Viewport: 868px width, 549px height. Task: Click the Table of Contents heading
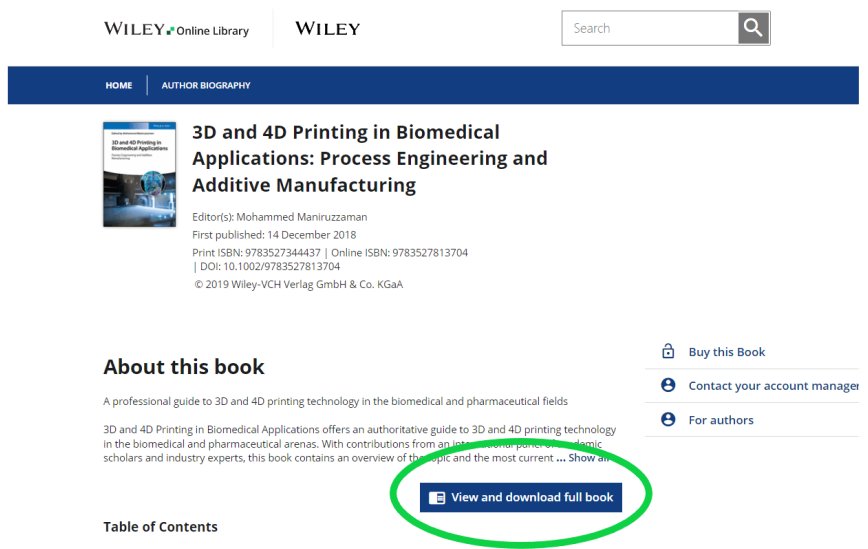[160, 527]
